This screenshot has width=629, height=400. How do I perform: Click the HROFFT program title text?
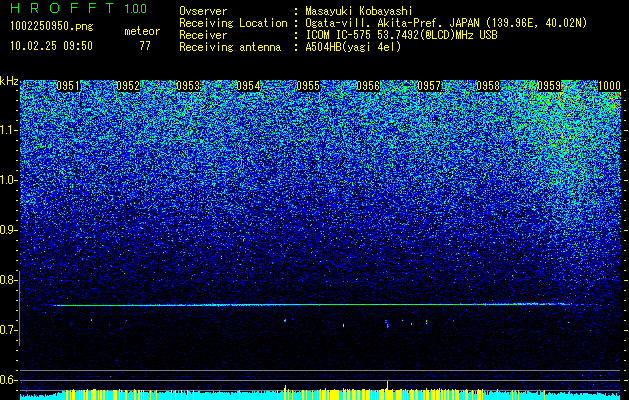[x=62, y=8]
